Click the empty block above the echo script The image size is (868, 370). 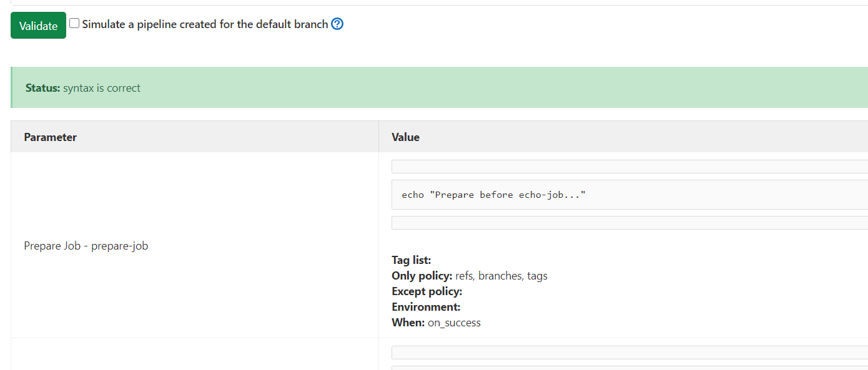tap(629, 167)
